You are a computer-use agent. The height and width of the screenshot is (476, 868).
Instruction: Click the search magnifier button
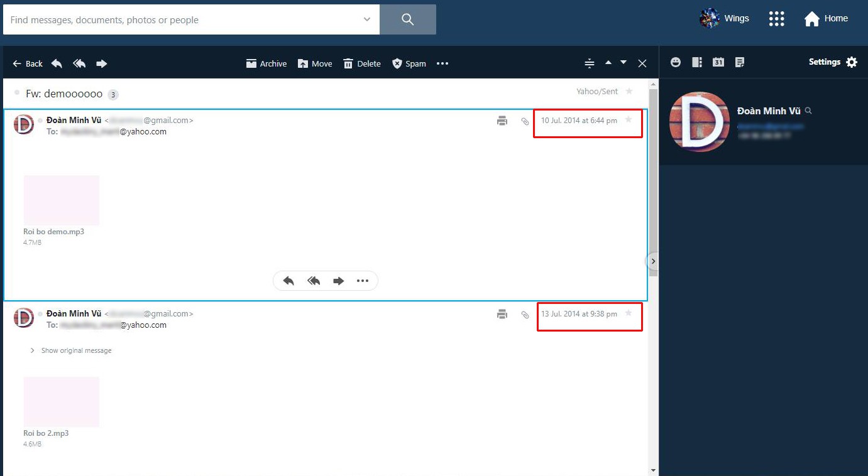pyautogui.click(x=408, y=19)
